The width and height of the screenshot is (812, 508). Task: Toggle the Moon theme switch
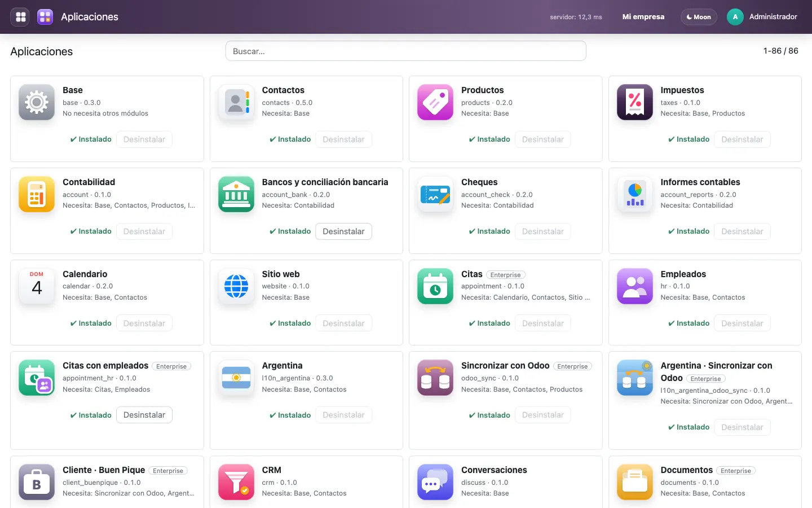click(x=699, y=17)
